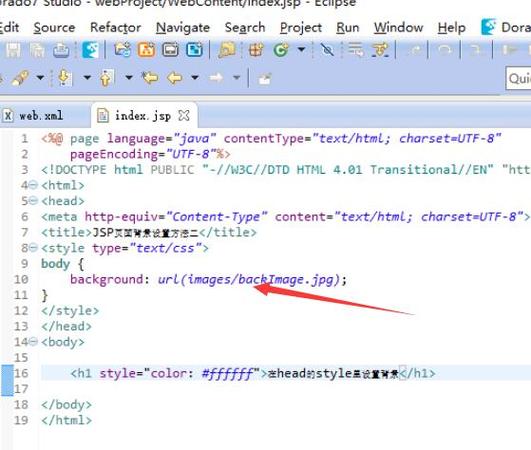Click the Next Annotation yellow down-arrow icon
531x450 pixels.
(64, 78)
